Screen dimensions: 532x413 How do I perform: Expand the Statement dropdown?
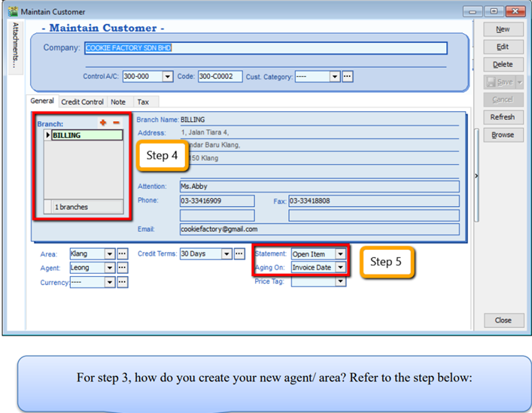[x=340, y=254]
